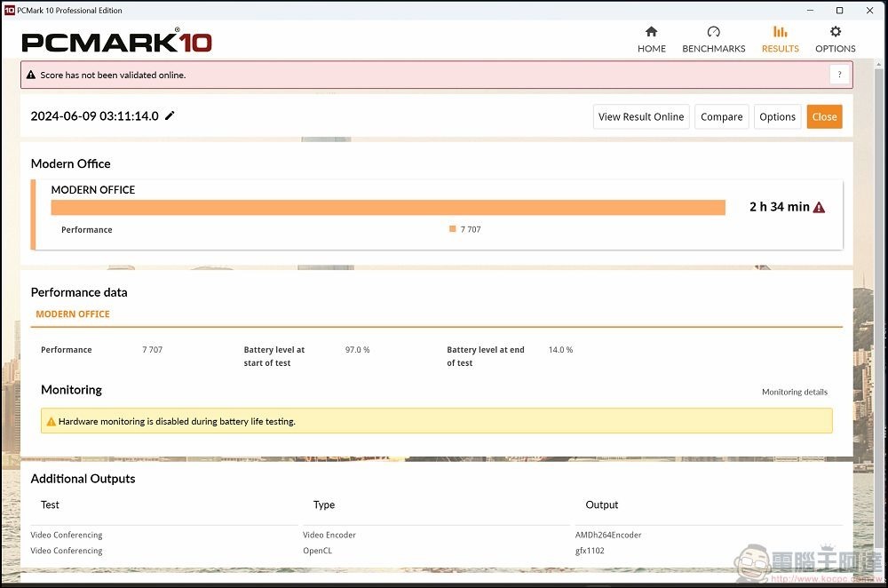Minimize the PCMark 10 window
Viewport: 888px width, 588px height.
pyautogui.click(x=811, y=10)
